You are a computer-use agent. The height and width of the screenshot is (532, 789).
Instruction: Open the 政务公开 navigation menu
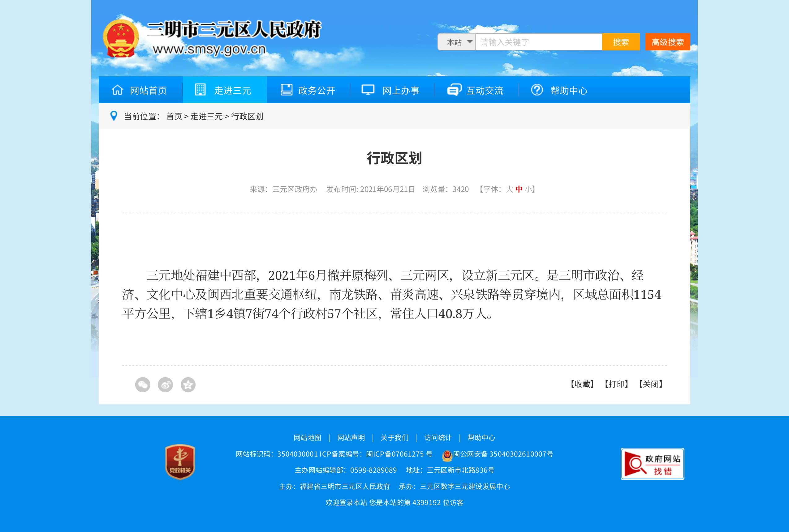pos(308,90)
